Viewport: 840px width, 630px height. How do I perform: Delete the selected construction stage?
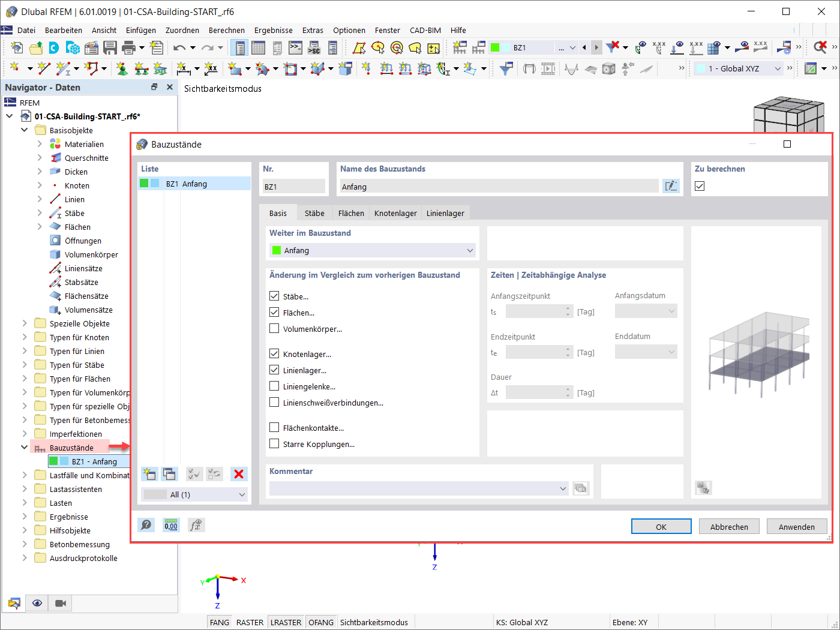(239, 474)
